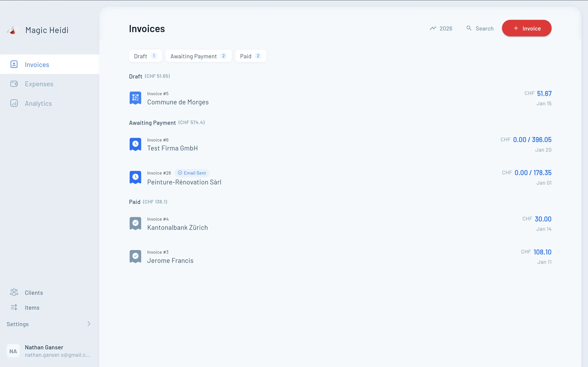Click the search magnifier icon

point(469,28)
